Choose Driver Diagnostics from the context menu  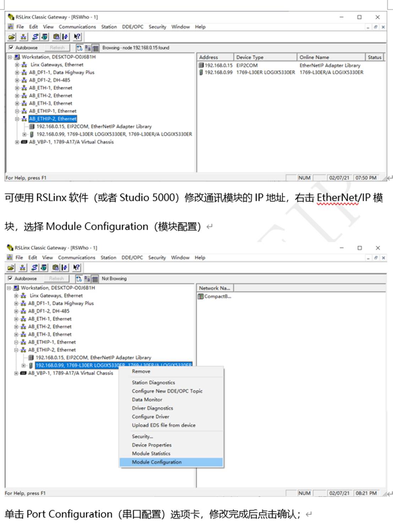pyautogui.click(x=171, y=408)
